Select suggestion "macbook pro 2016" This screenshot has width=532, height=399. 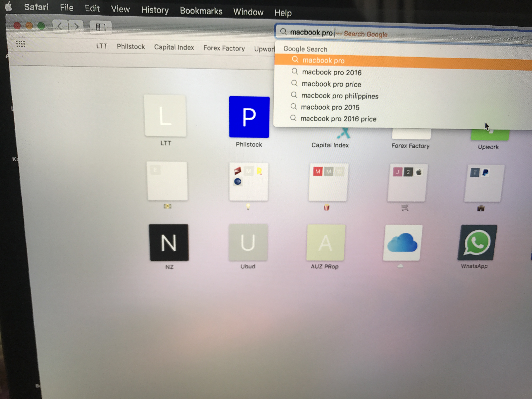(x=332, y=72)
